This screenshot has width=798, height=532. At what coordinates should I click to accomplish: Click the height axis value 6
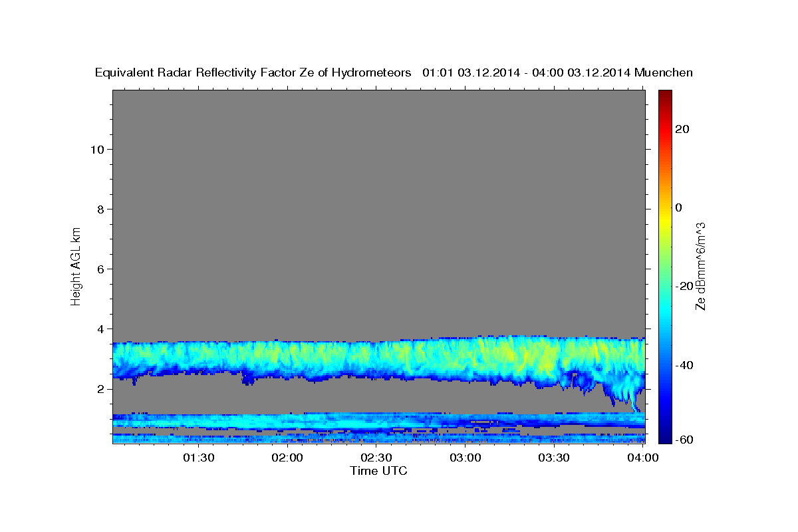[100, 269]
